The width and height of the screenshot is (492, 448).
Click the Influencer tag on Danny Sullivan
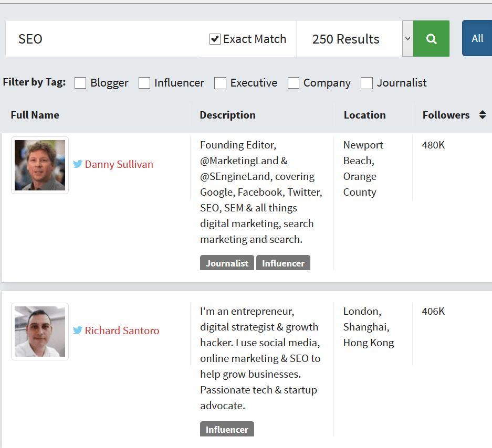(x=283, y=263)
